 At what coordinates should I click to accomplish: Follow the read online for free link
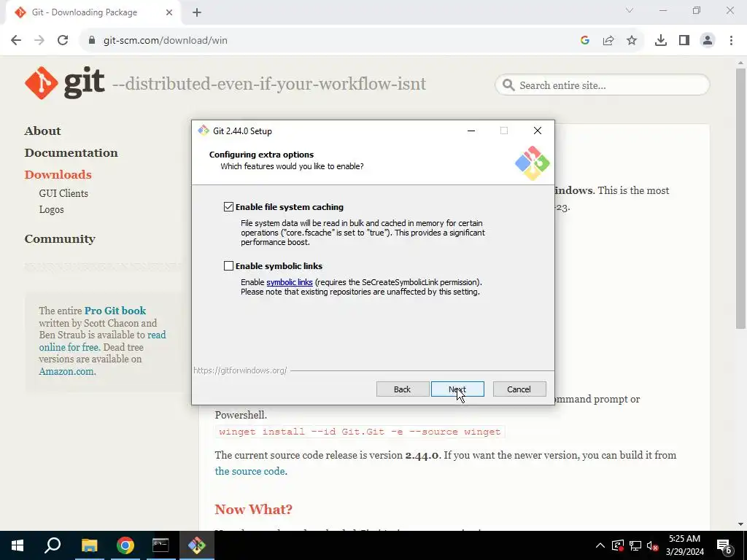(102, 341)
